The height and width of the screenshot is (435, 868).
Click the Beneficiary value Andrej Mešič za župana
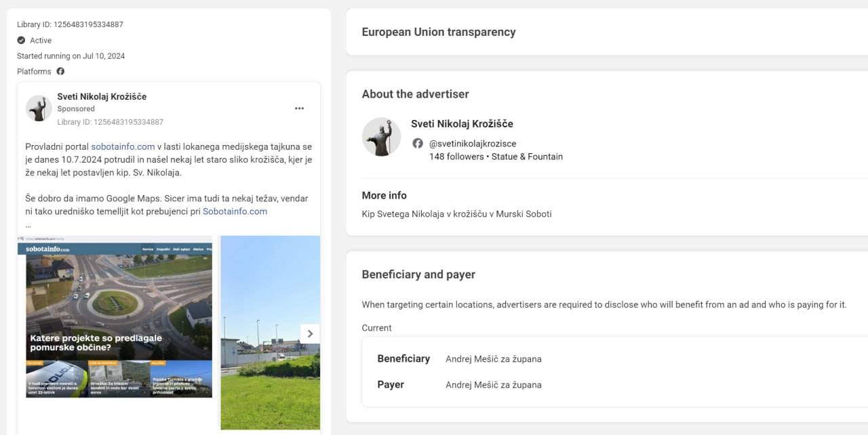point(493,359)
